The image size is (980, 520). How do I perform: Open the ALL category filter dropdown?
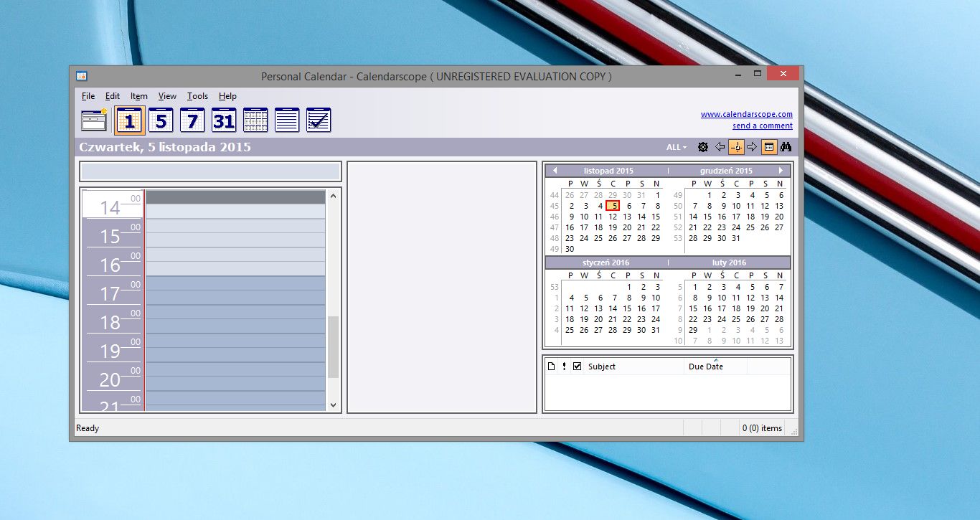[676, 147]
